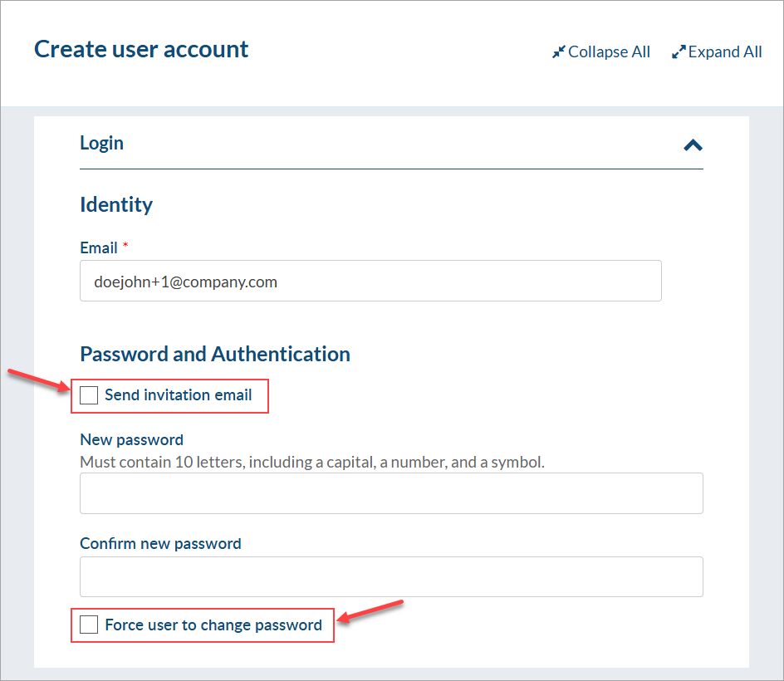The width and height of the screenshot is (784, 681).
Task: Click the Send invitation email label text
Action: [x=178, y=395]
